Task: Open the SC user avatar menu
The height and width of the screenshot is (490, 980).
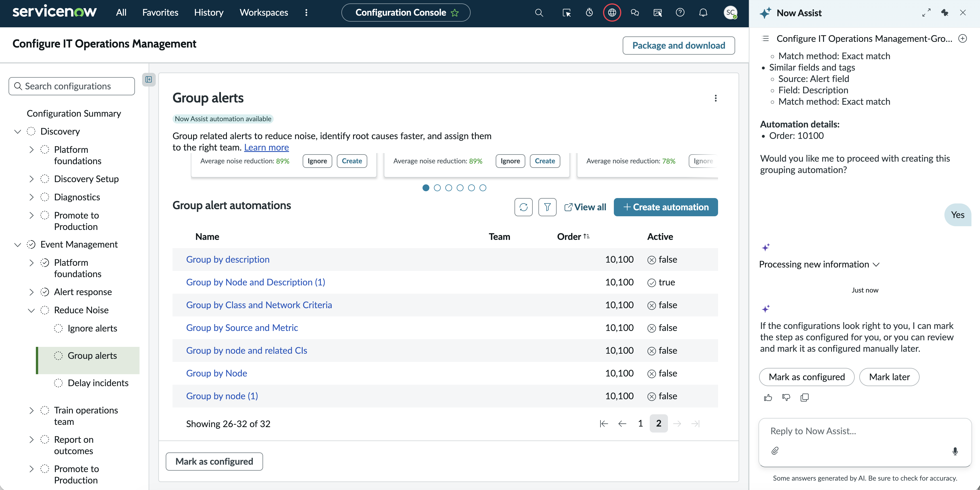Action: pos(730,13)
